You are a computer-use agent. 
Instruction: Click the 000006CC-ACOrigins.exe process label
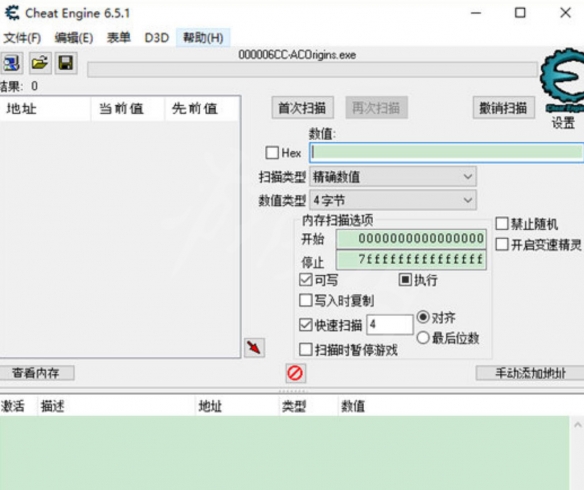[297, 55]
